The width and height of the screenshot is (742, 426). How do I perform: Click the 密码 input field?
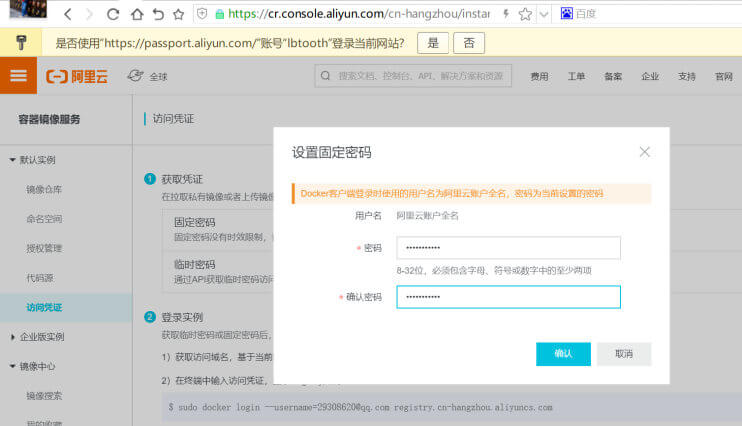pyautogui.click(x=508, y=248)
